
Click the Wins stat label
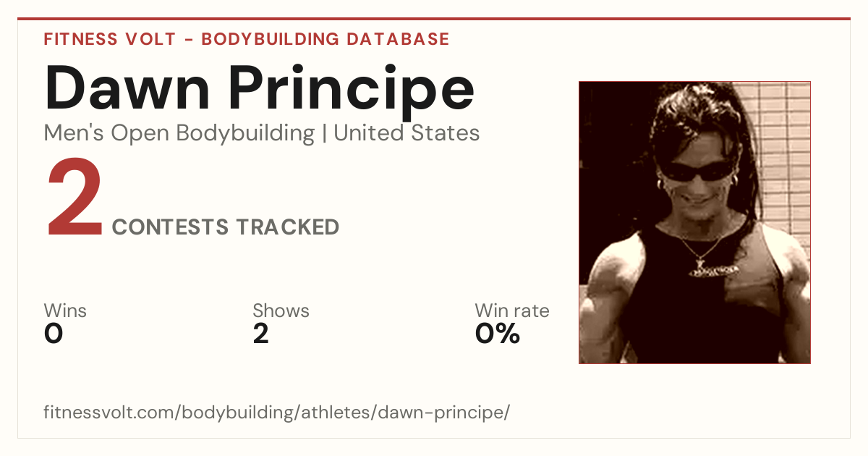(x=65, y=311)
